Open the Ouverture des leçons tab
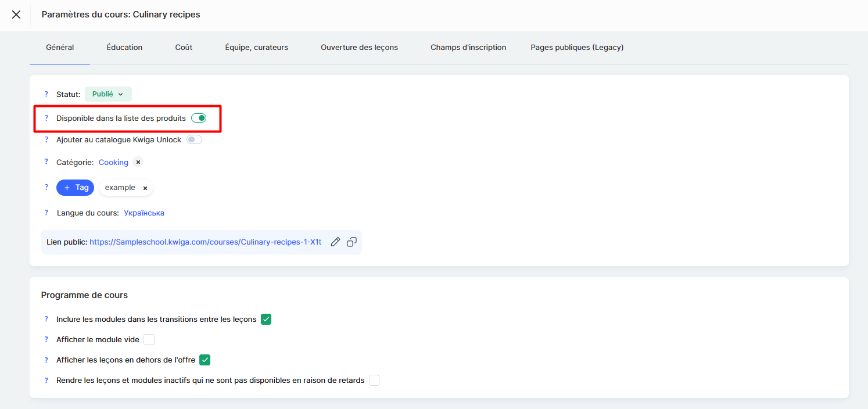Viewport: 868px width, 409px height. (359, 48)
